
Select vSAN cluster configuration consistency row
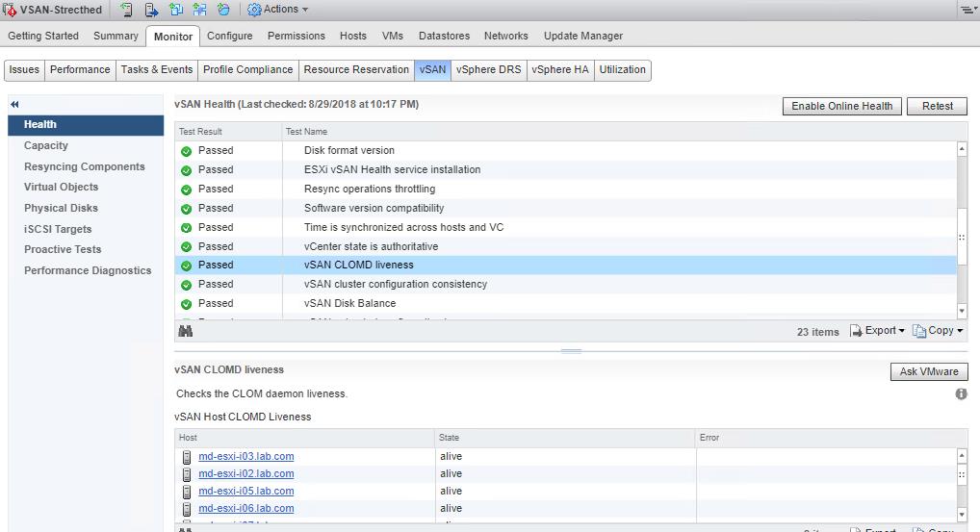click(x=566, y=285)
